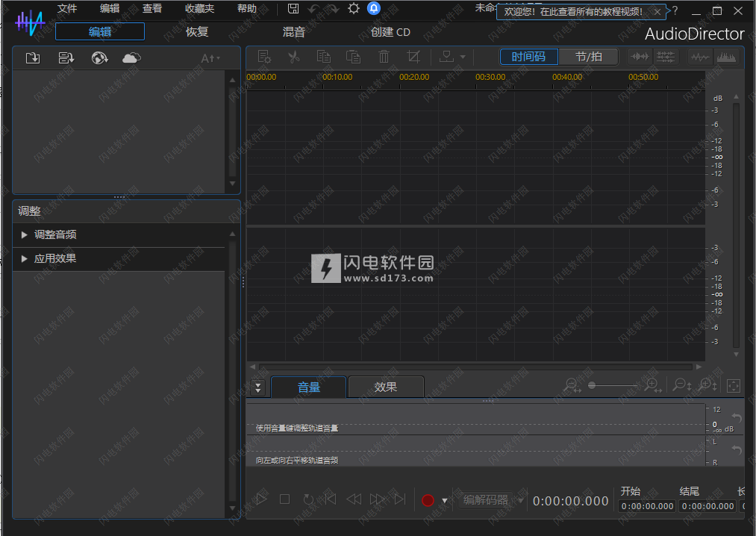Image resolution: width=756 pixels, height=536 pixels.
Task: Click the fast forward button
Action: click(x=377, y=499)
